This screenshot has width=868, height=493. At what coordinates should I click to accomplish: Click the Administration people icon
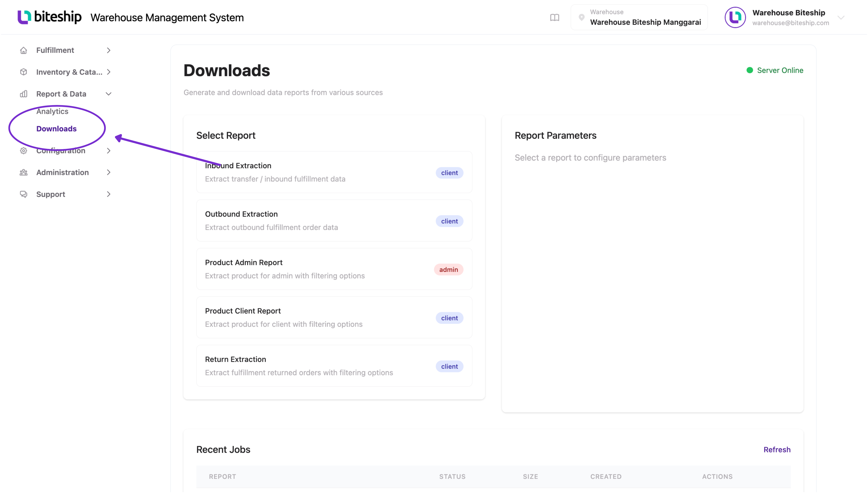point(23,172)
